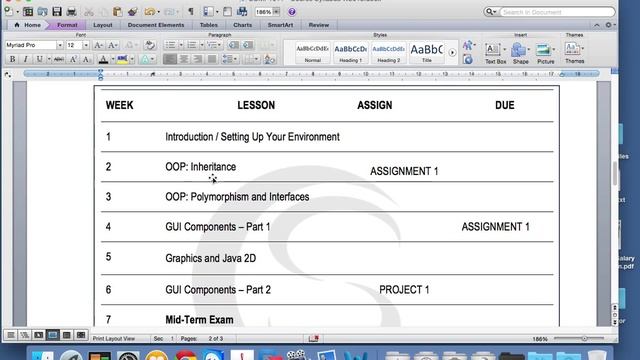Switch to Print Layout view button
Image resolution: width=640 pixels, height=360 pixels.
coord(53,335)
